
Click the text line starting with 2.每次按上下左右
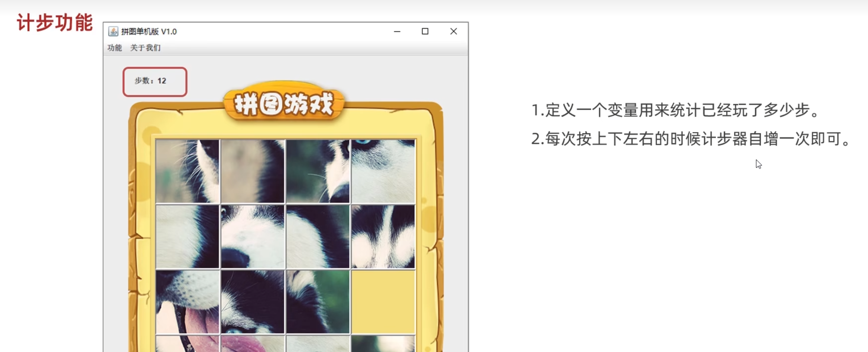pos(690,139)
